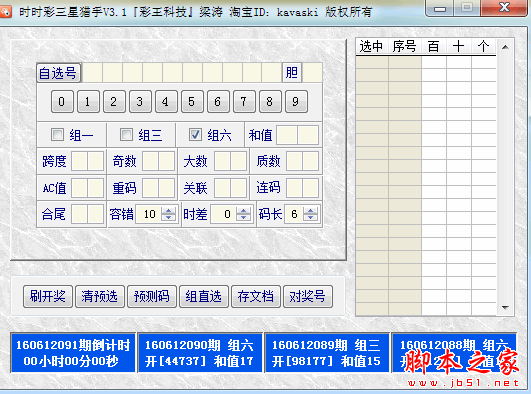
Task: Choose digit button 3
Action: (140, 101)
